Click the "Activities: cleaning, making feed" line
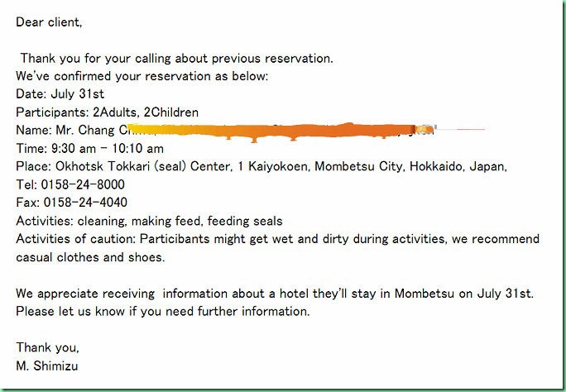 [x=149, y=220]
